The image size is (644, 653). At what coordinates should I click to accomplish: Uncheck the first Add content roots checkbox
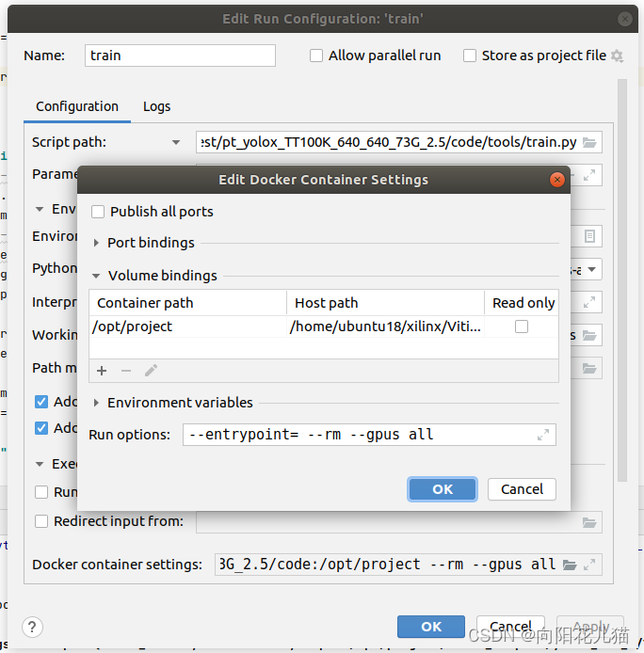click(x=41, y=402)
